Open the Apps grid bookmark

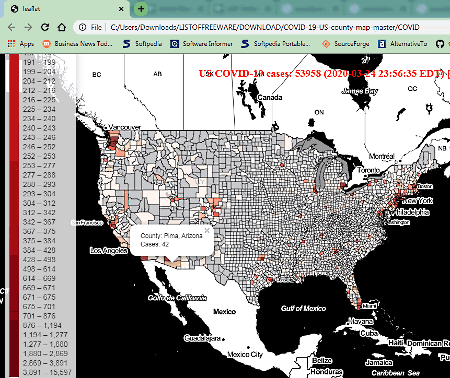coord(21,44)
